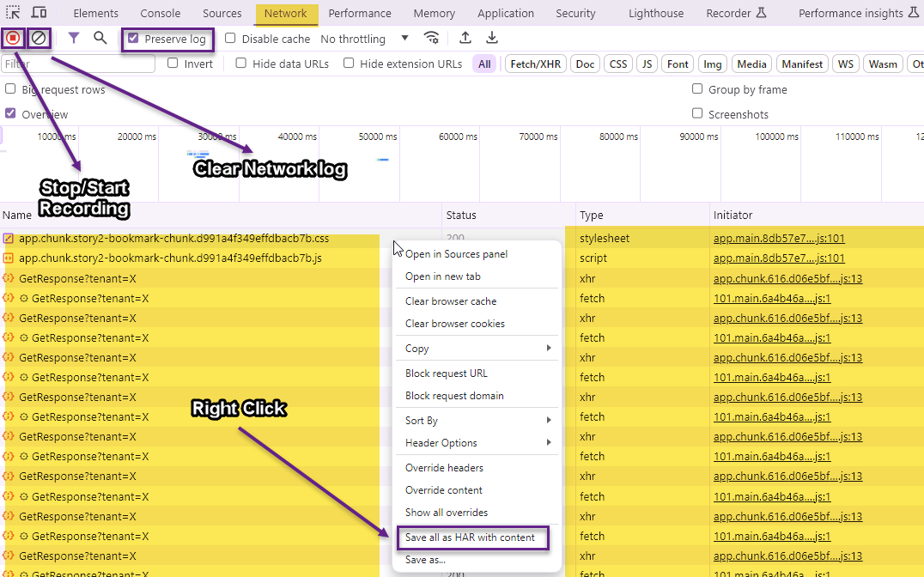Image resolution: width=924 pixels, height=577 pixels.
Task: Filter requests by Fetch/XHR
Action: click(x=535, y=64)
